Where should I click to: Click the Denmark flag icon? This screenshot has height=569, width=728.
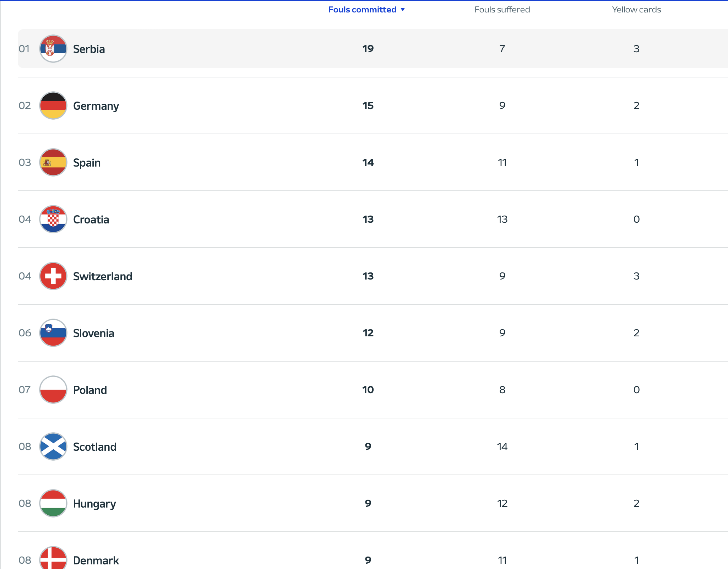click(53, 558)
